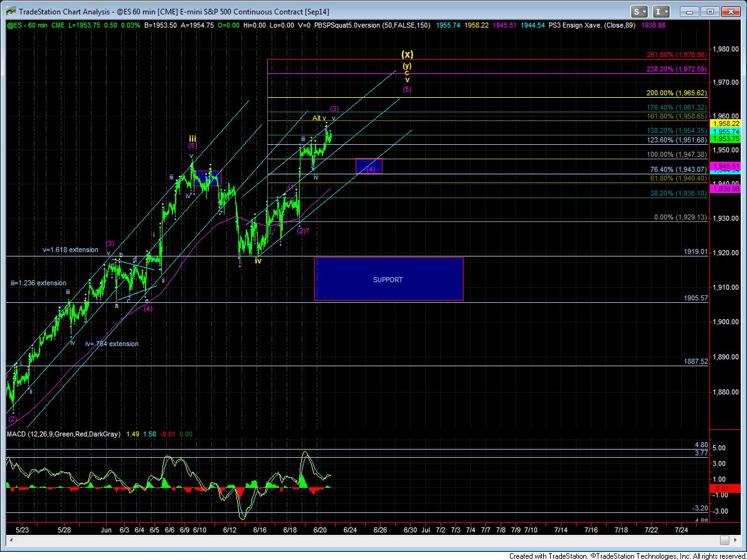
Task: Click the red -0.01 MACD value tag
Action: click(x=721, y=488)
